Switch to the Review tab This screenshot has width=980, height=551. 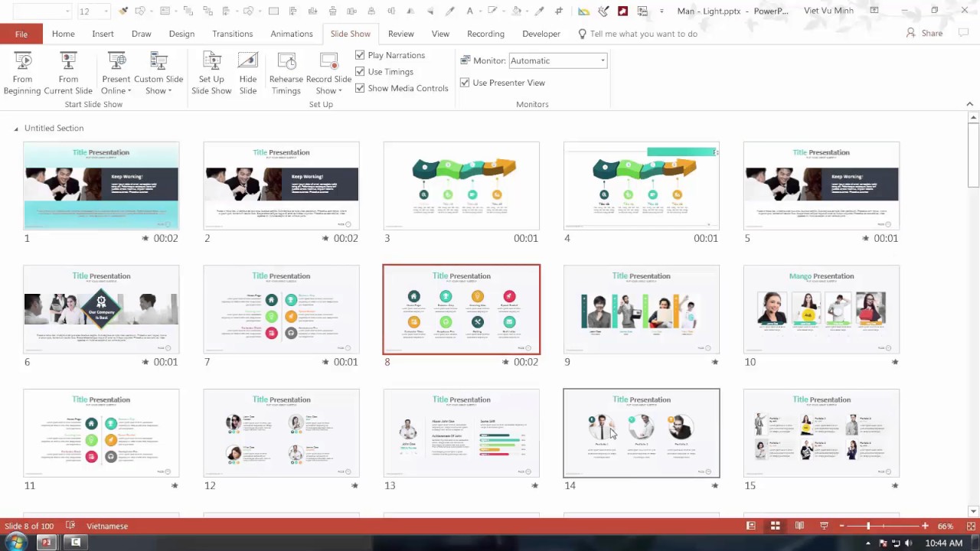click(400, 34)
